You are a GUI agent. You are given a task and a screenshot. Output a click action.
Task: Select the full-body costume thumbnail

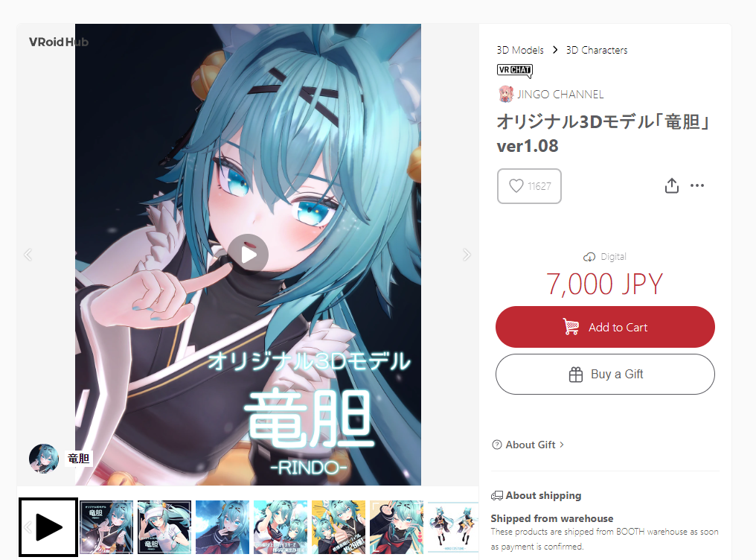coord(453,527)
